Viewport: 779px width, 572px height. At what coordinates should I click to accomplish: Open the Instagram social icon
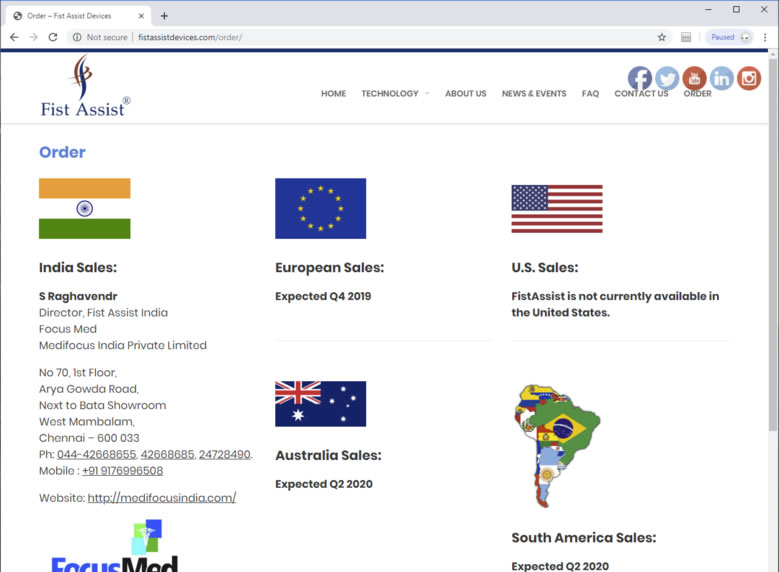[x=749, y=78]
